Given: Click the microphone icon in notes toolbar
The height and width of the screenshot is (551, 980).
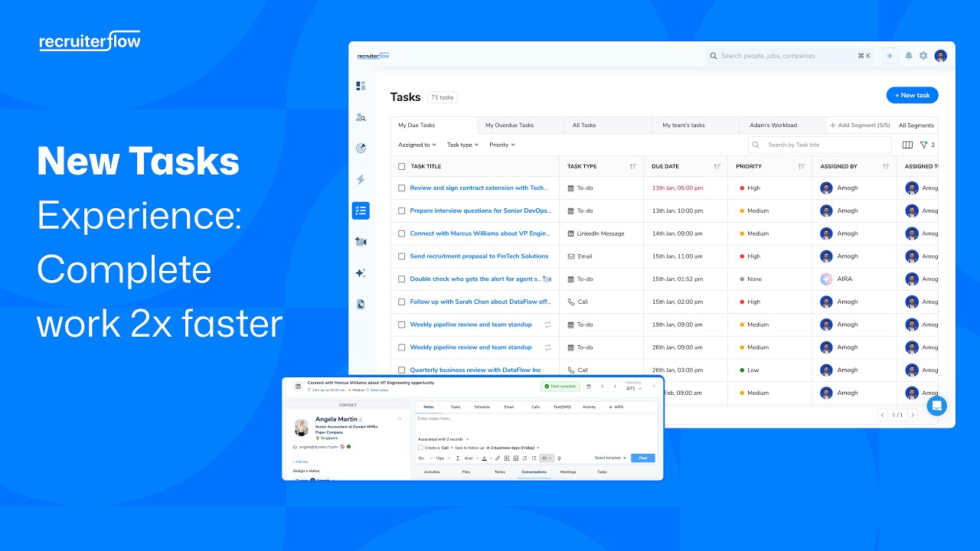Looking at the screenshot, I should (559, 458).
